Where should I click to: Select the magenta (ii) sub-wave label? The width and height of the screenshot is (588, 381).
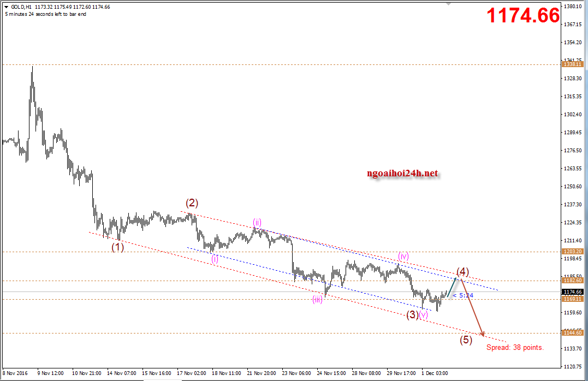(257, 222)
